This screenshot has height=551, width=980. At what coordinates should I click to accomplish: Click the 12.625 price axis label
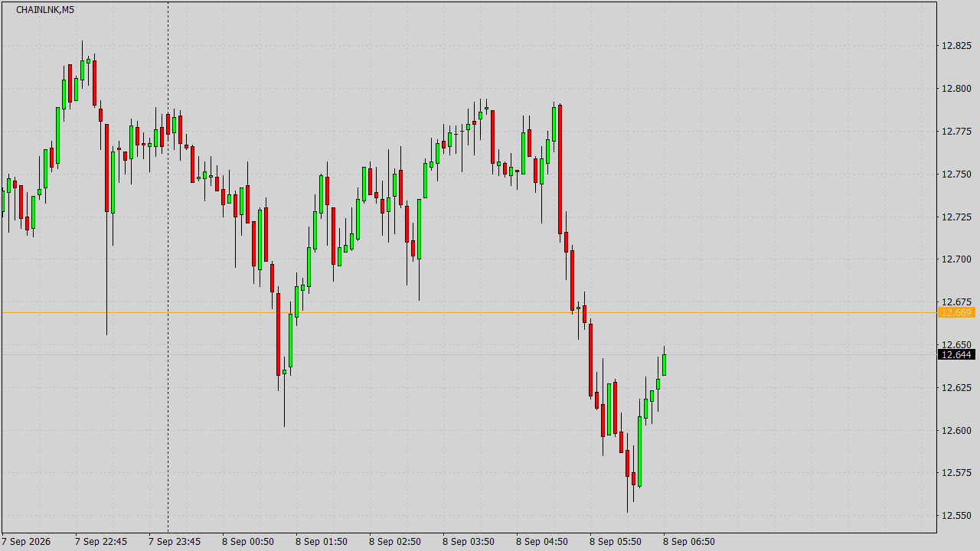(956, 388)
